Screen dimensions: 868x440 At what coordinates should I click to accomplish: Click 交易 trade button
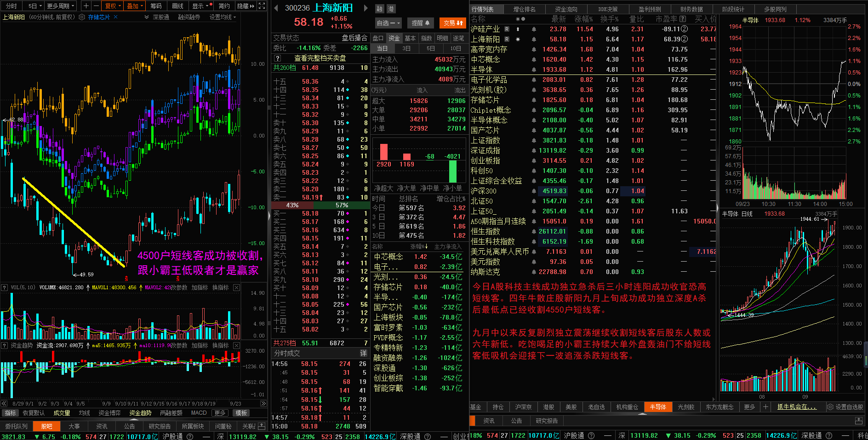click(453, 23)
